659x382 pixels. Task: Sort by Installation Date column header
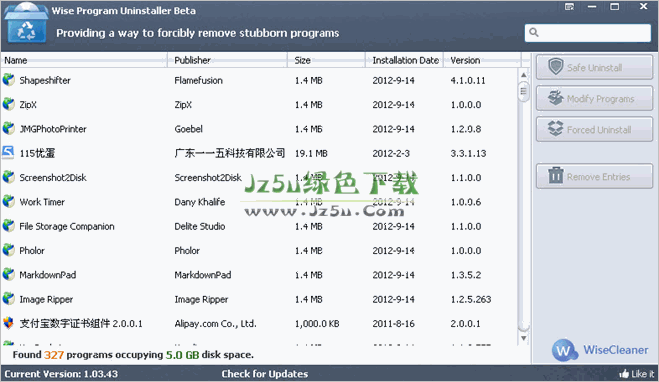pos(405,60)
